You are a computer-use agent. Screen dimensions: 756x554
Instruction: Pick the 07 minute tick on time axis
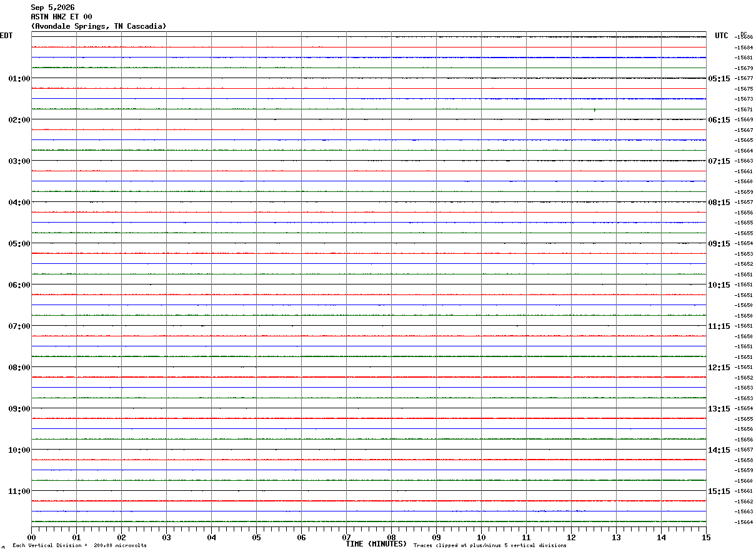click(347, 537)
